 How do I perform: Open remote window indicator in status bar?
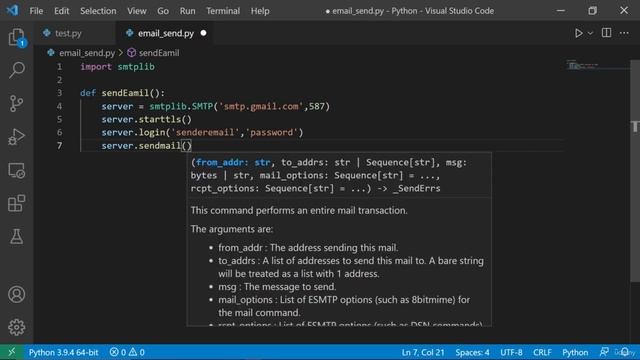11,352
